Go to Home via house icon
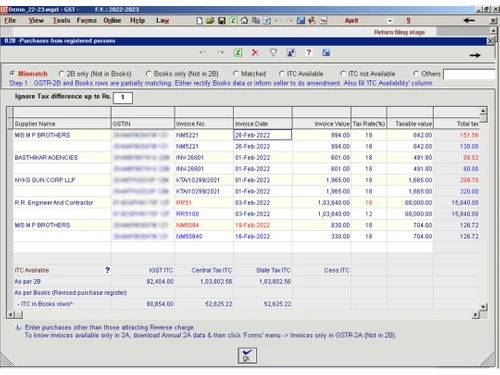Screen dimensions: 500x375 (244, 21)
